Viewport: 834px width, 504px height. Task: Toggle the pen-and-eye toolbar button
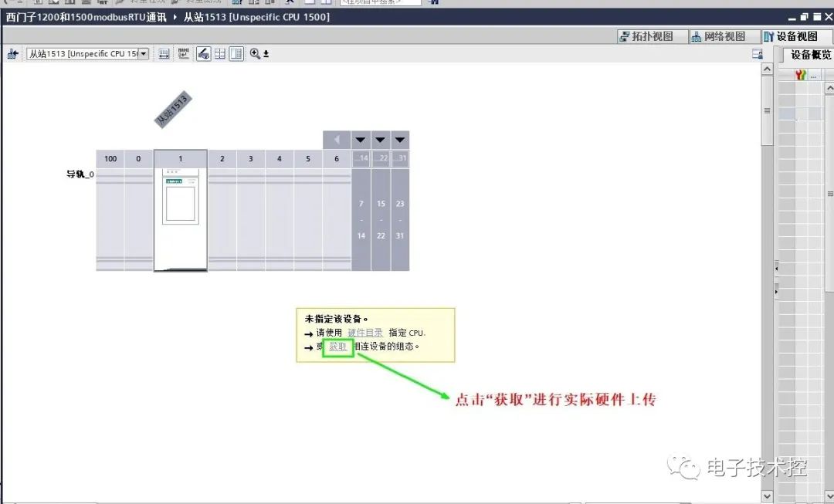[x=204, y=54]
